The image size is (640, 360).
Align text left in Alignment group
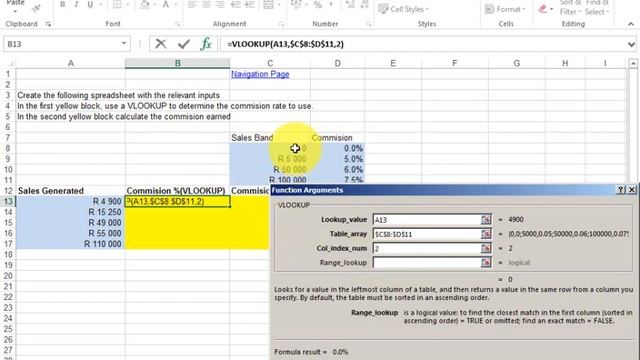click(192, 4)
